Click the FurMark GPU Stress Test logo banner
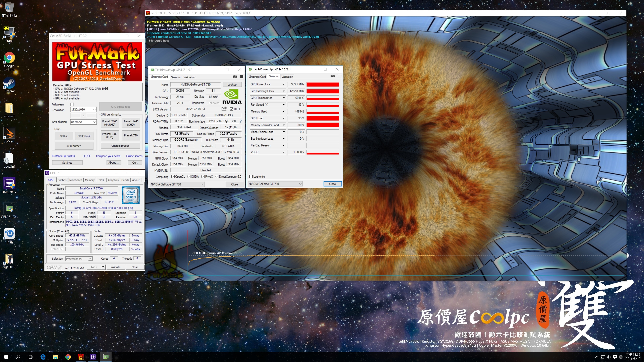The width and height of the screenshot is (644, 362). [x=97, y=62]
